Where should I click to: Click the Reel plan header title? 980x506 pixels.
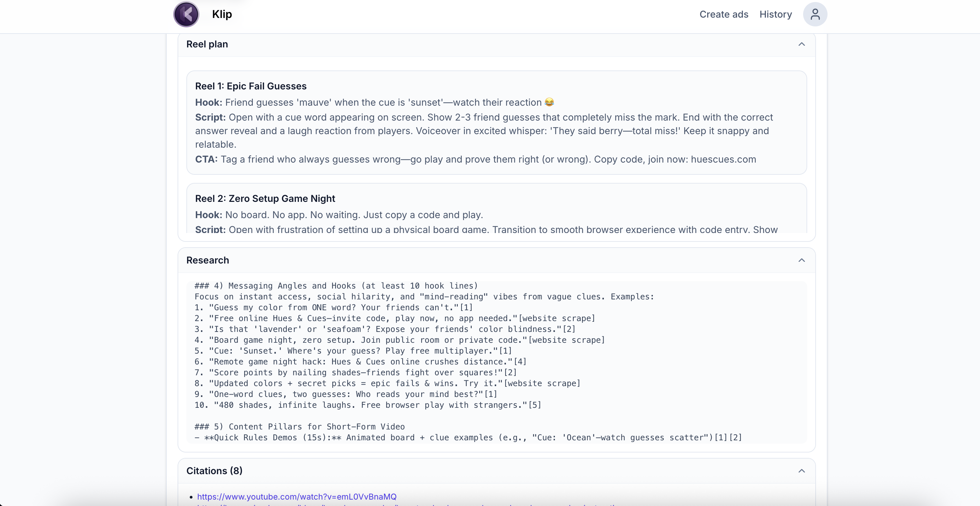click(x=207, y=44)
